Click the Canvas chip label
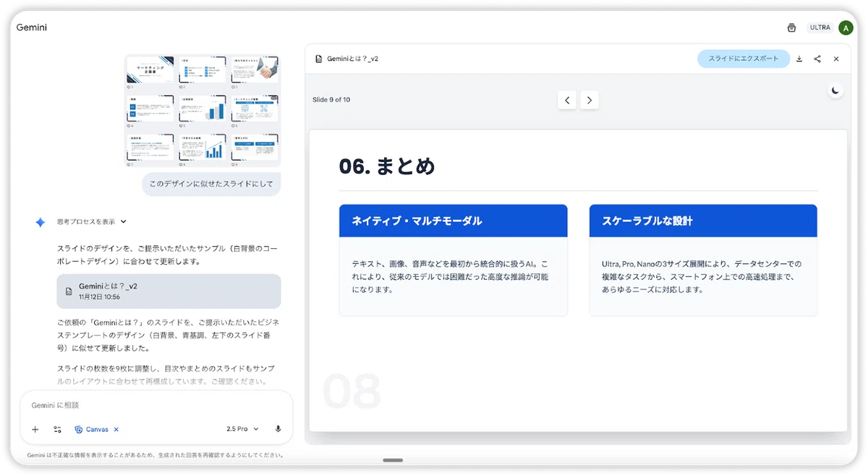Viewport: 868px width, 476px height. pos(97,429)
